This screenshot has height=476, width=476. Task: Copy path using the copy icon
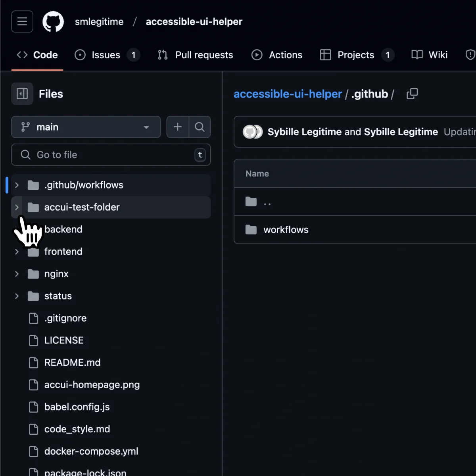point(412,94)
